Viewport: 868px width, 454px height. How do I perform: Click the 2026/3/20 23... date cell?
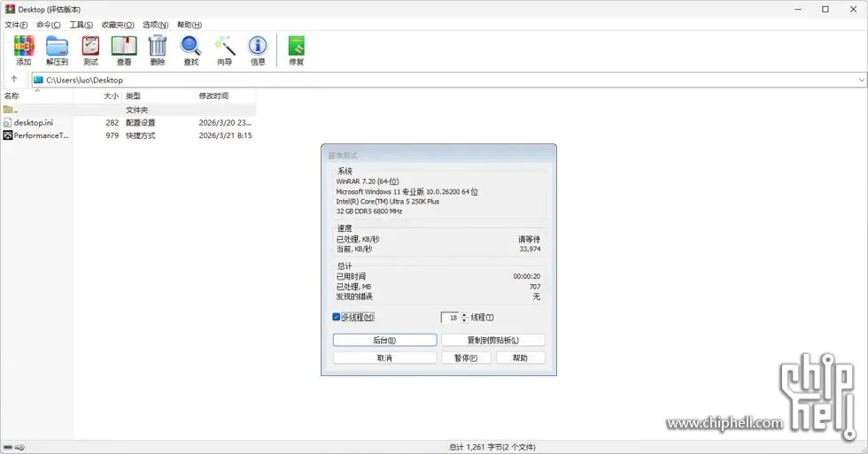pyautogui.click(x=225, y=123)
